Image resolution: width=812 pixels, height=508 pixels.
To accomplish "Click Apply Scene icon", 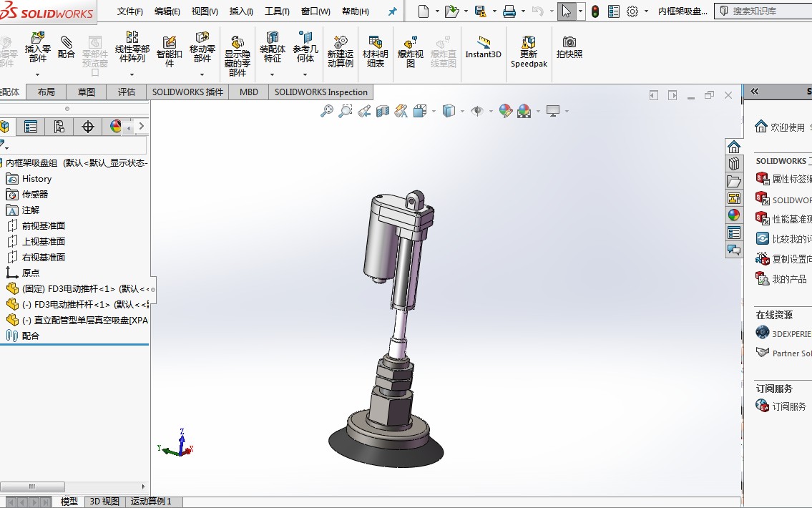I will (x=524, y=111).
